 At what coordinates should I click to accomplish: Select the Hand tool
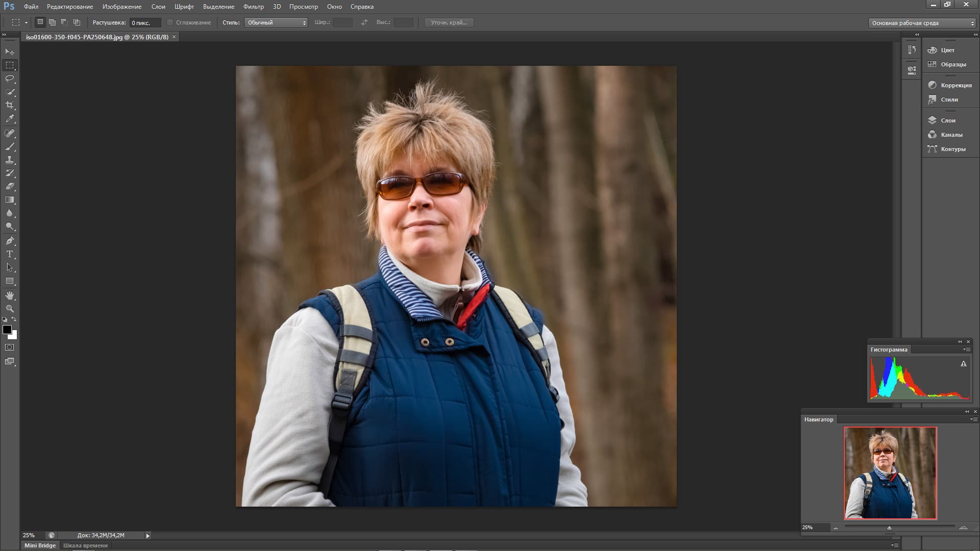point(10,295)
